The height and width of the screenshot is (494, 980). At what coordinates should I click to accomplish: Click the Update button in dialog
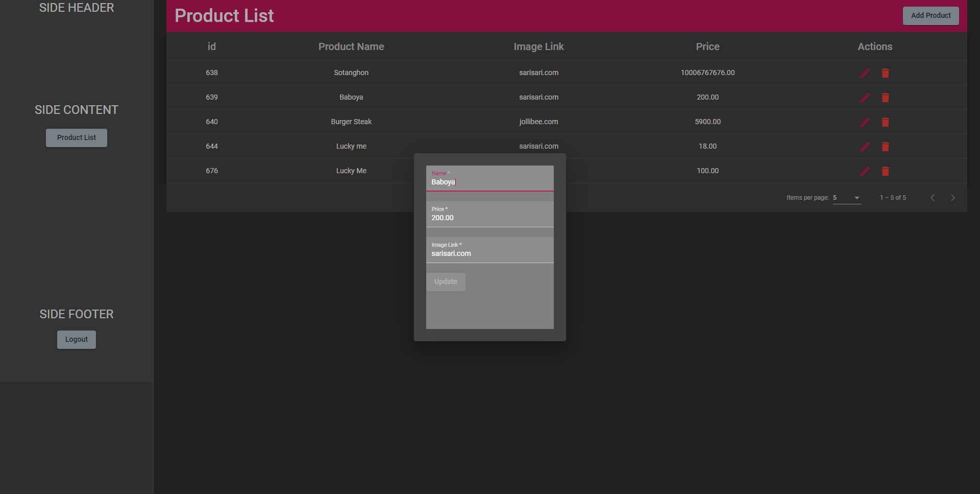pos(446,282)
